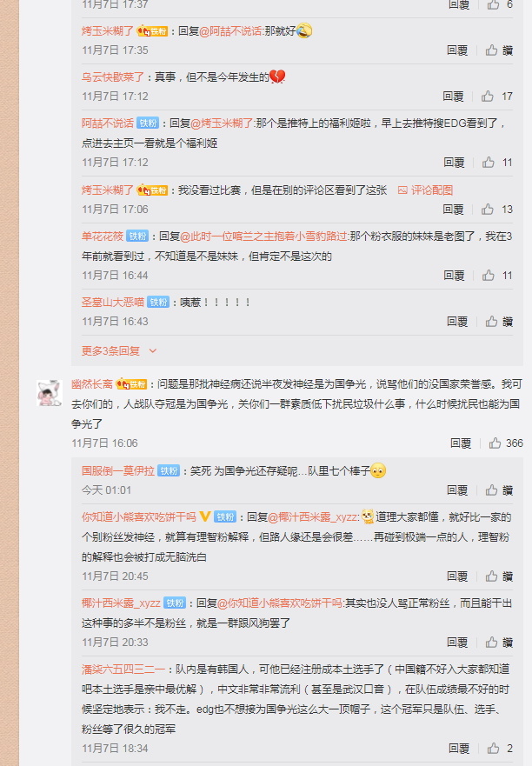
Task: Open 幽然长离's avatar thumbnail
Action: (50, 393)
